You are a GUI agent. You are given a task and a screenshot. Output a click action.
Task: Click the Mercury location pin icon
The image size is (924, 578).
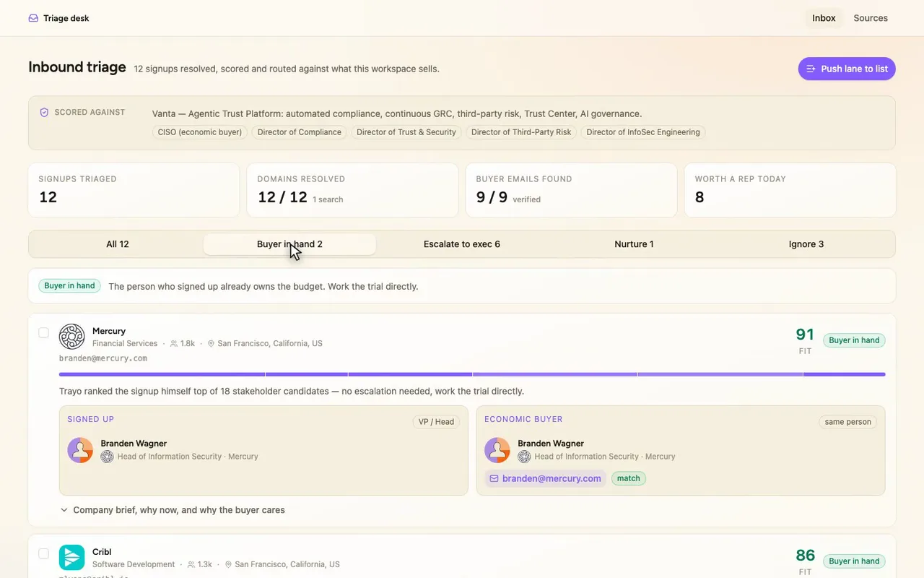point(212,344)
